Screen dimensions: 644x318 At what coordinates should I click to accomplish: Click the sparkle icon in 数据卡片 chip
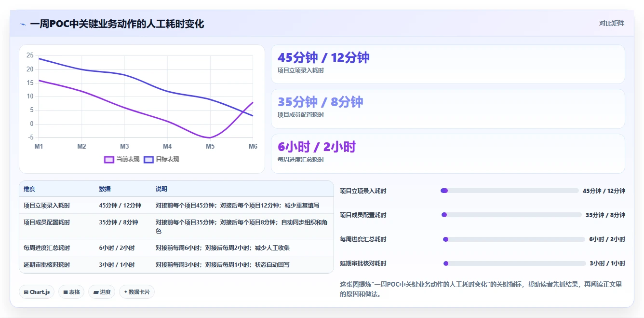click(126, 292)
